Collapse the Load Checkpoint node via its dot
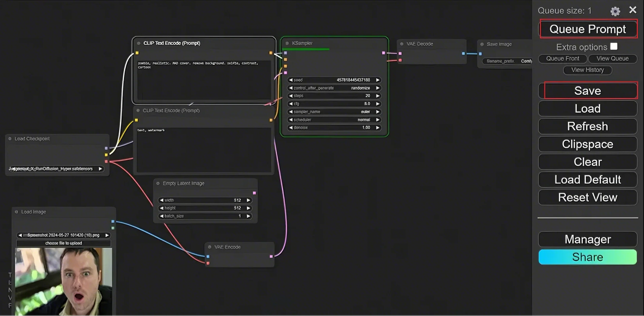The image size is (644, 316). coord(10,139)
